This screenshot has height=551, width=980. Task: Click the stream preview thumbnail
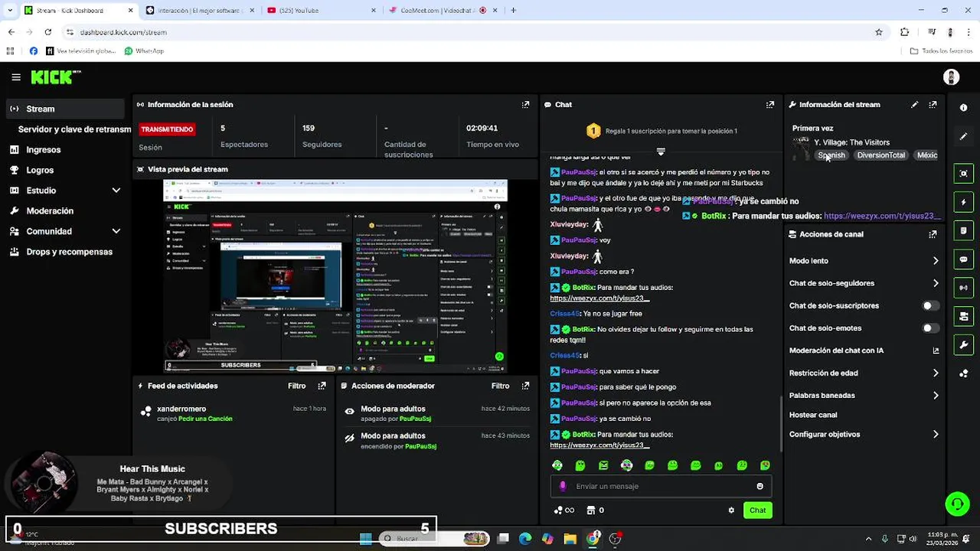[335, 276]
